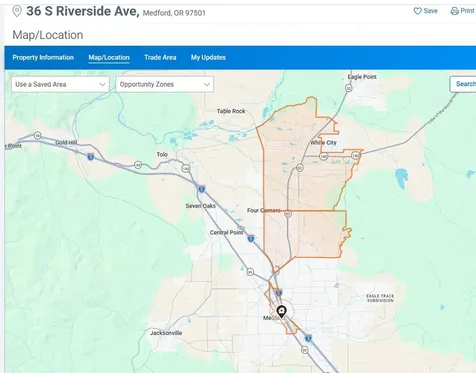Click the Central Point map label
The width and height of the screenshot is (476, 373).
pyautogui.click(x=227, y=232)
